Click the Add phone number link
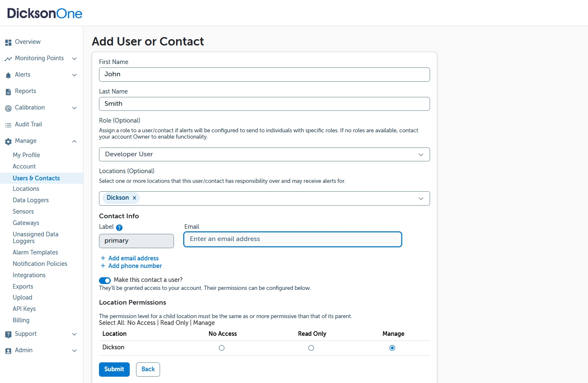588x383 pixels. [x=135, y=266]
